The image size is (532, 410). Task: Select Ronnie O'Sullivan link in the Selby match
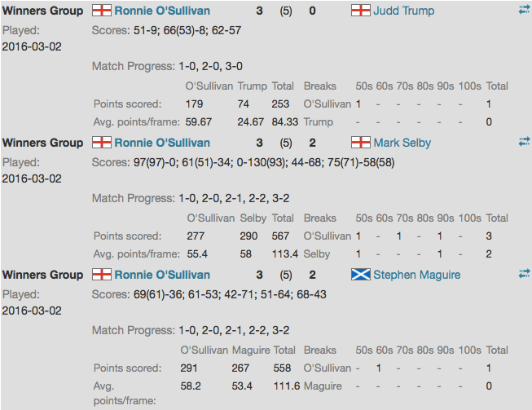162,143
